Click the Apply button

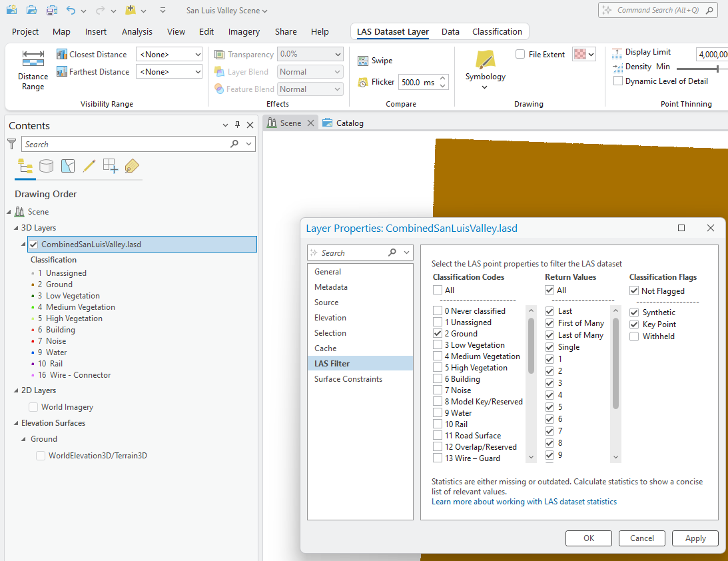point(695,538)
